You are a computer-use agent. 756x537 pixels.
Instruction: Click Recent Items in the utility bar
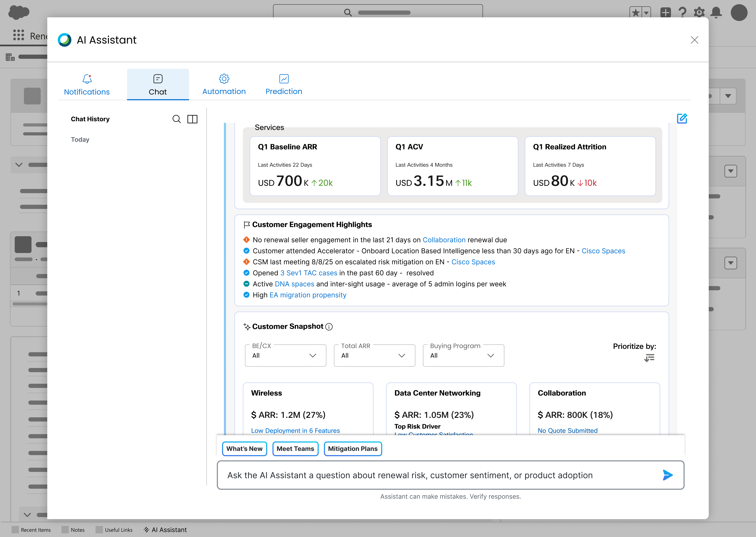click(x=31, y=530)
